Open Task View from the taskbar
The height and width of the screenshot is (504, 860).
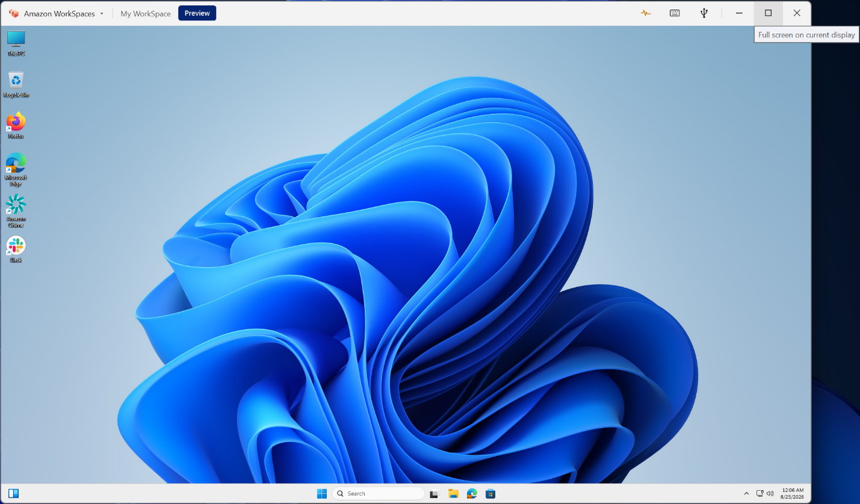[434, 494]
